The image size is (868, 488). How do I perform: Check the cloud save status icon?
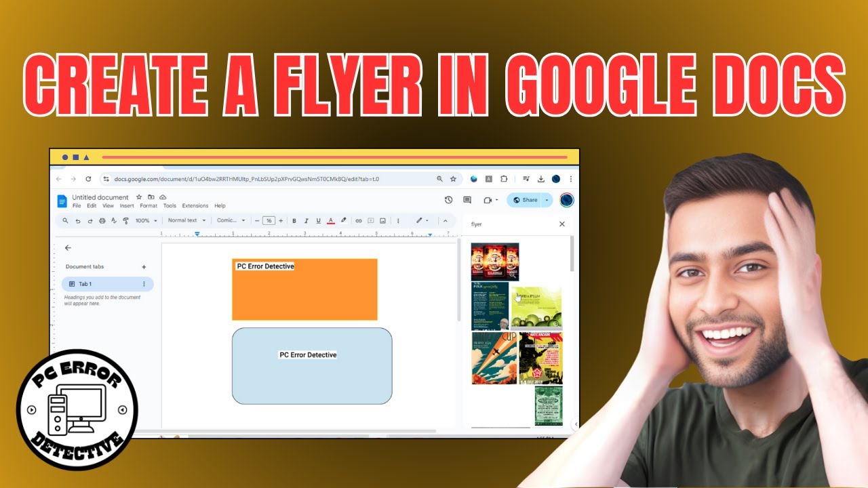click(163, 197)
